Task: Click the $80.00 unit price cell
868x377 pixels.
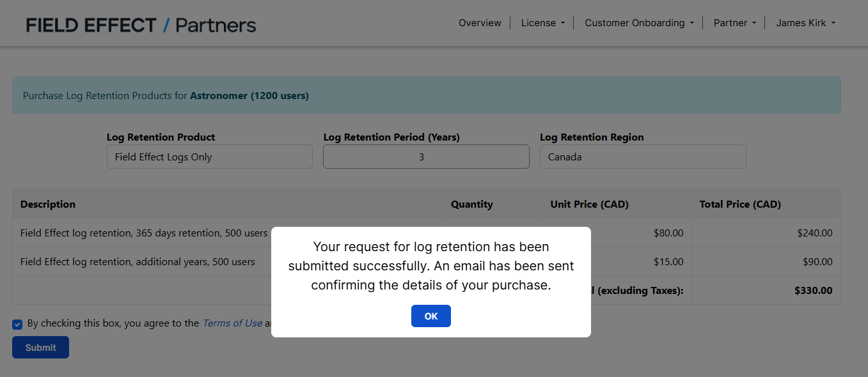Action: [x=617, y=233]
